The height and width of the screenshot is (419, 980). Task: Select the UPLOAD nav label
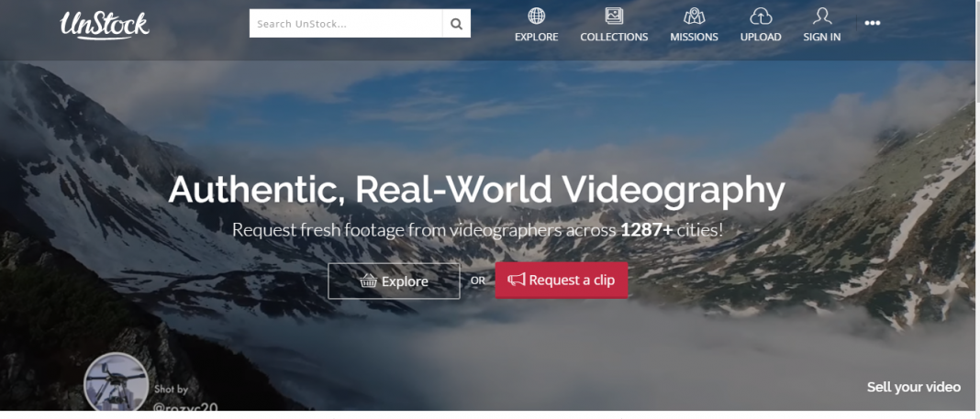coord(761,37)
